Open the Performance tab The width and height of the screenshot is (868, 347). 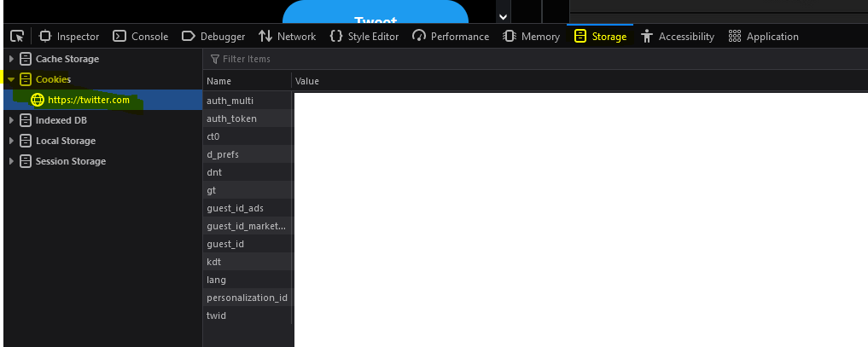[x=451, y=37]
